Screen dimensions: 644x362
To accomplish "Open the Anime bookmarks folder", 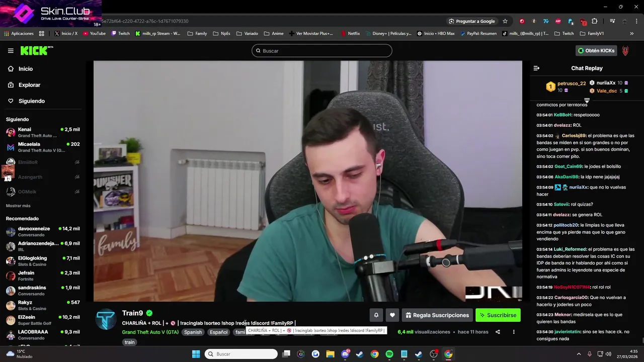I will click(x=274, y=34).
